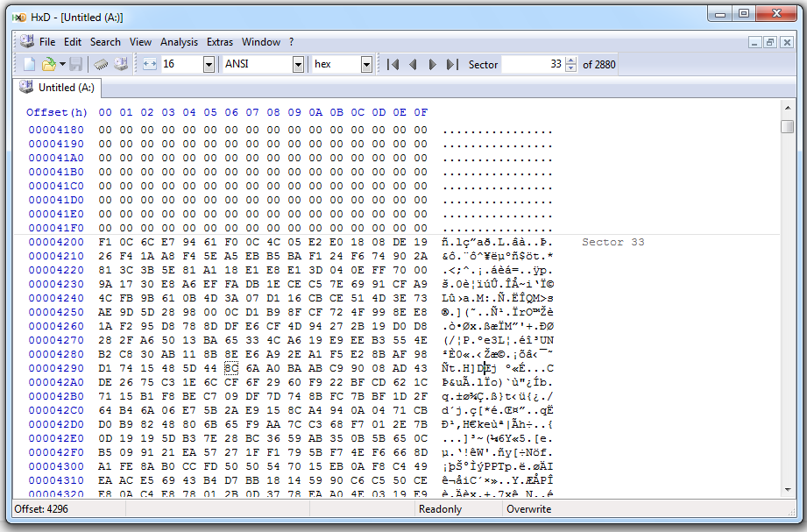Click the Open file folder icon
The width and height of the screenshot is (807, 532).
click(x=48, y=64)
